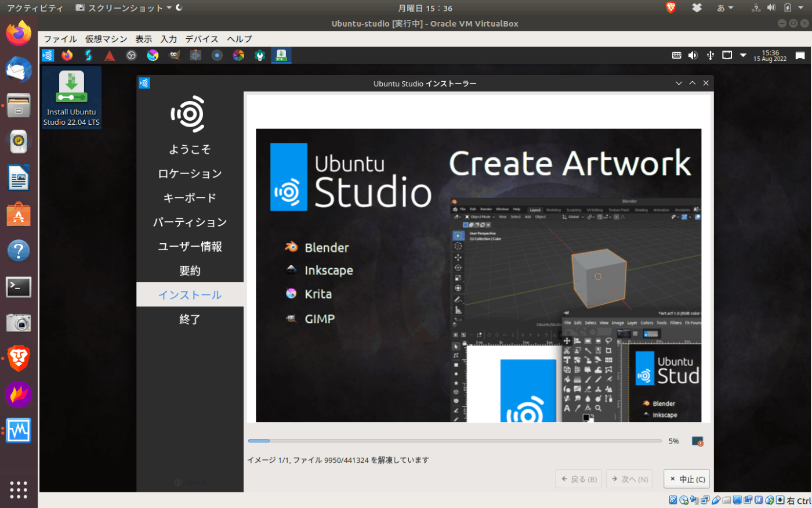The image size is (812, 508).
Task: Click the VirtualBox USB status icon
Action: pyautogui.click(x=716, y=500)
